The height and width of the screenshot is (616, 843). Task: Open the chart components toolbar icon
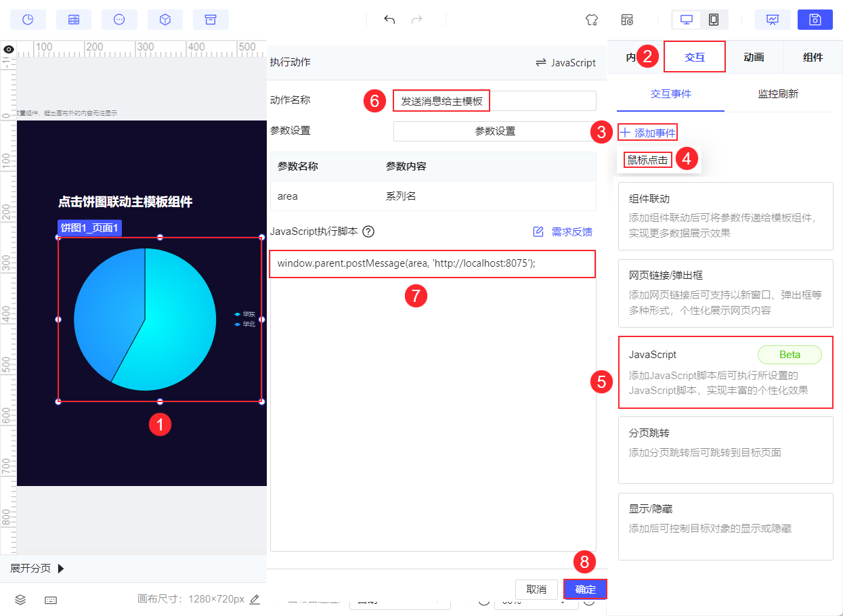28,20
